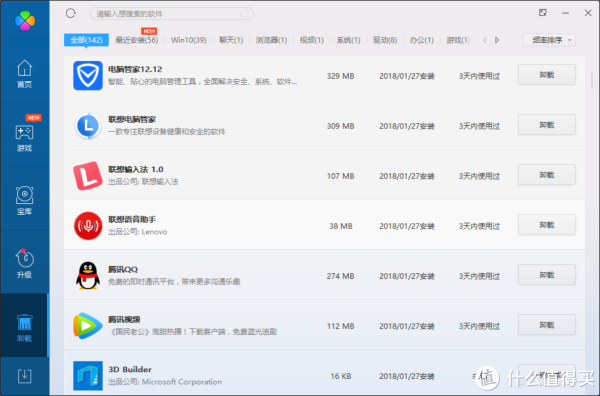Expand the 频率排序 sort dropdown
This screenshot has height=396, width=600.
549,40
